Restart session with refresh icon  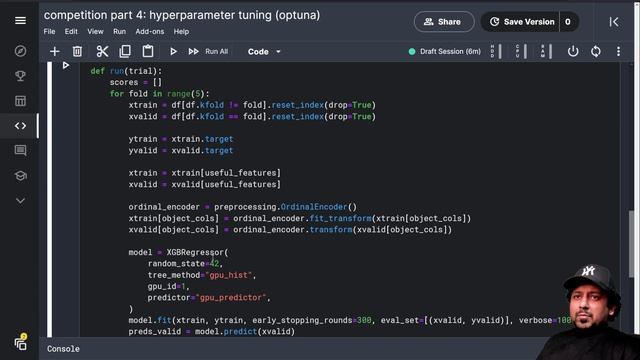click(x=596, y=51)
